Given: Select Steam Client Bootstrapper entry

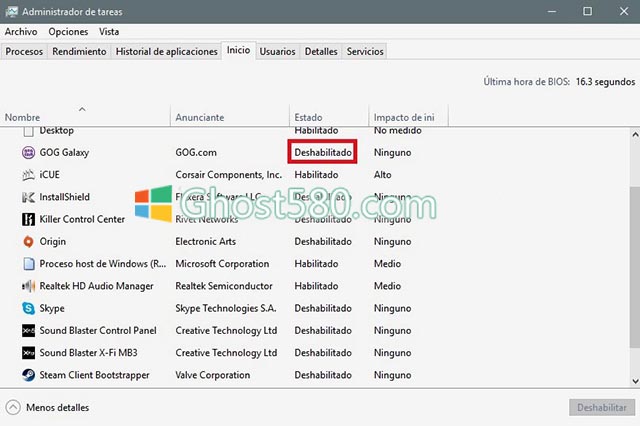Looking at the screenshot, I should pos(94,375).
